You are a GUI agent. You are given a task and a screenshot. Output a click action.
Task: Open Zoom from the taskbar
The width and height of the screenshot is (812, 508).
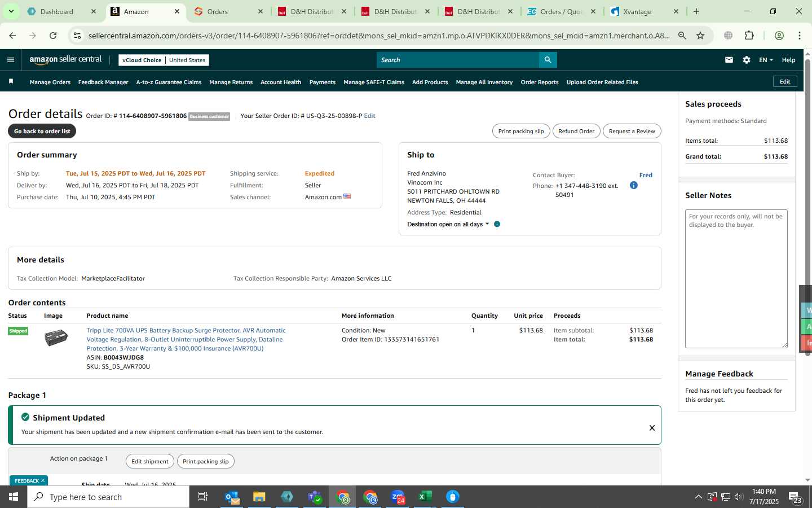[398, 497]
